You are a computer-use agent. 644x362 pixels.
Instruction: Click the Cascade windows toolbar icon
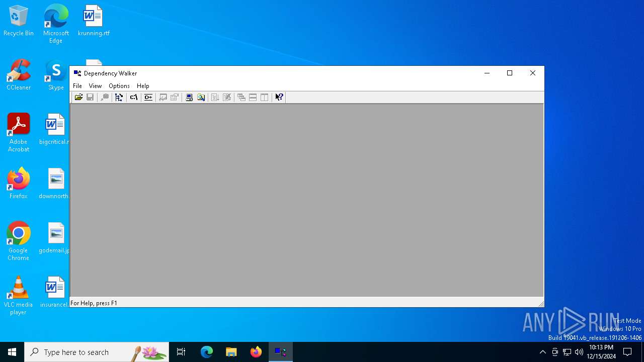242,97
